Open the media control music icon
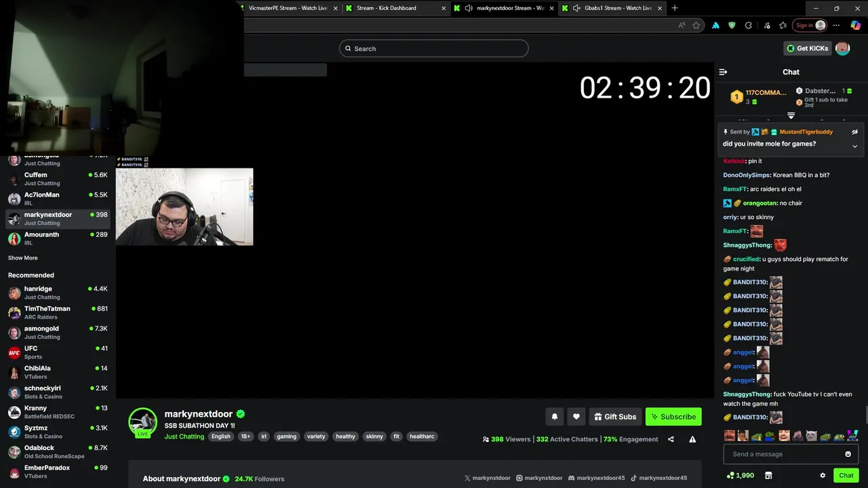 pos(767,25)
